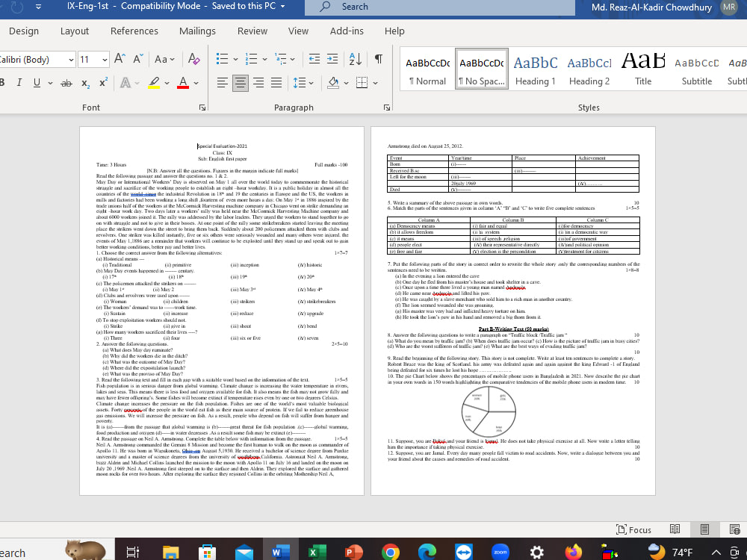The width and height of the screenshot is (747, 560).
Task: Open the Design tab
Action: (24, 31)
